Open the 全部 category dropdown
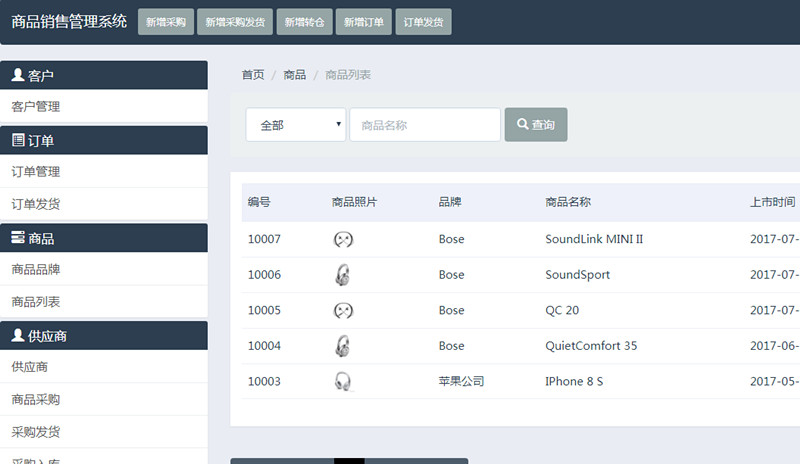 tap(296, 125)
